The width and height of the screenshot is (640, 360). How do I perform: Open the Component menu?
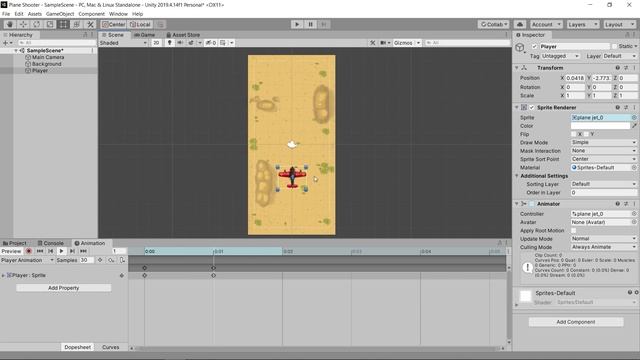(x=91, y=14)
